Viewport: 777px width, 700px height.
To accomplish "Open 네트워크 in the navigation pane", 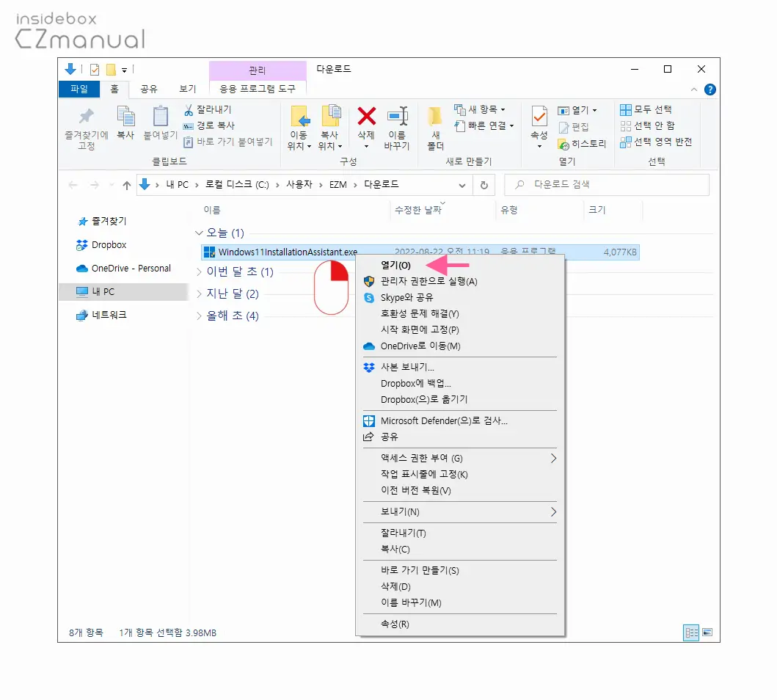I will tap(101, 315).
